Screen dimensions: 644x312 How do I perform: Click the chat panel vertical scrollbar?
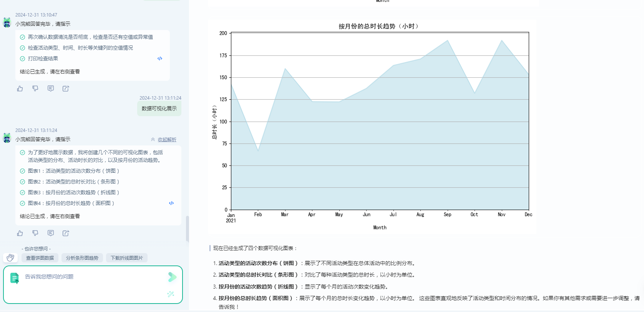188,229
